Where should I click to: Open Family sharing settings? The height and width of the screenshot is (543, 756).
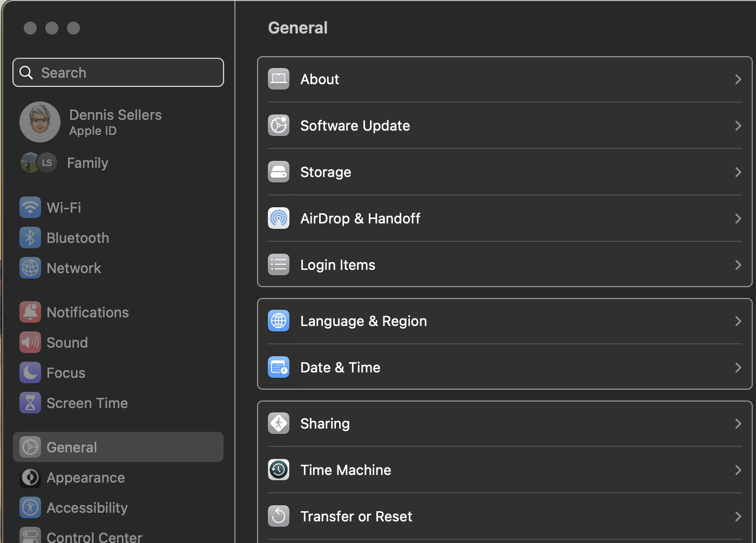(87, 163)
